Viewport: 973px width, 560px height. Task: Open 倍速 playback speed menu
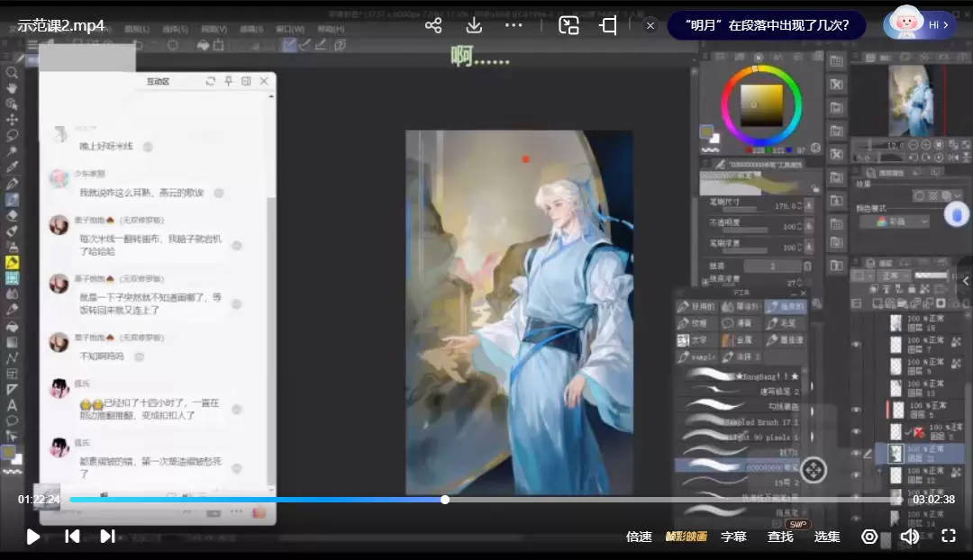[x=639, y=537]
